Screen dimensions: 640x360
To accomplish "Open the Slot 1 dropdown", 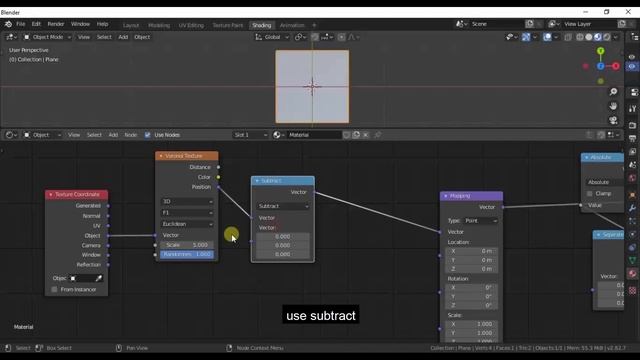I will [250, 135].
